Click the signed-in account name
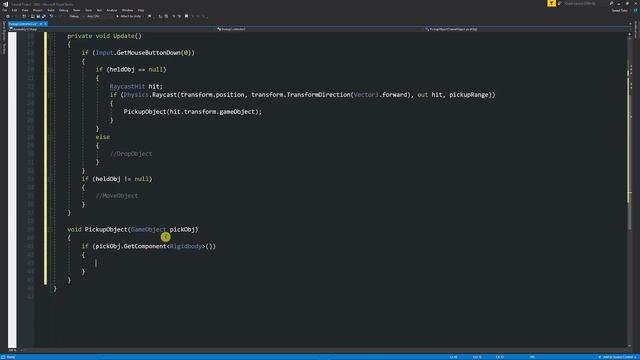Viewport: 640px width, 360px height. (x=620, y=10)
